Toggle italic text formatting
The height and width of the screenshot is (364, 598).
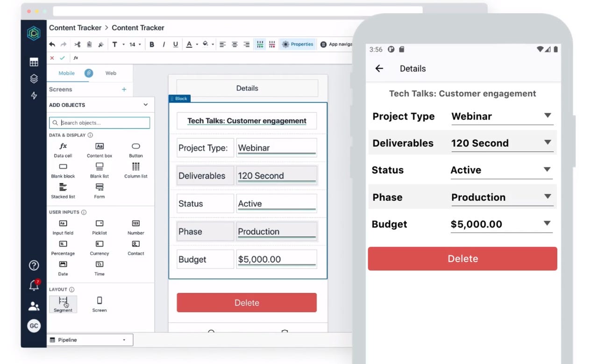point(164,44)
